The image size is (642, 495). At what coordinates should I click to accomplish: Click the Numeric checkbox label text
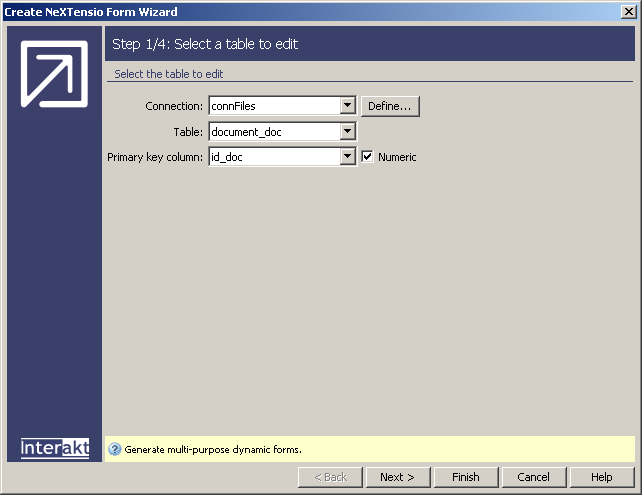(397, 157)
